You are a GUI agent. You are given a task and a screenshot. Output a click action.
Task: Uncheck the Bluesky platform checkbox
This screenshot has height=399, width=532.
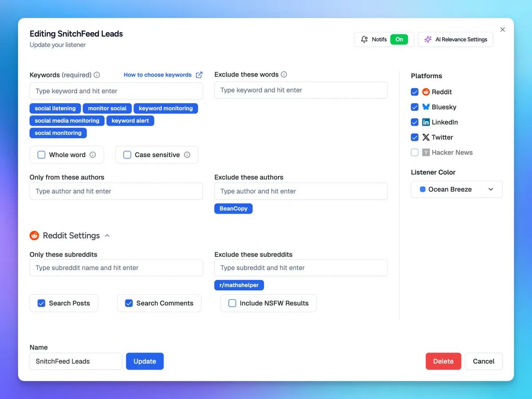[415, 107]
